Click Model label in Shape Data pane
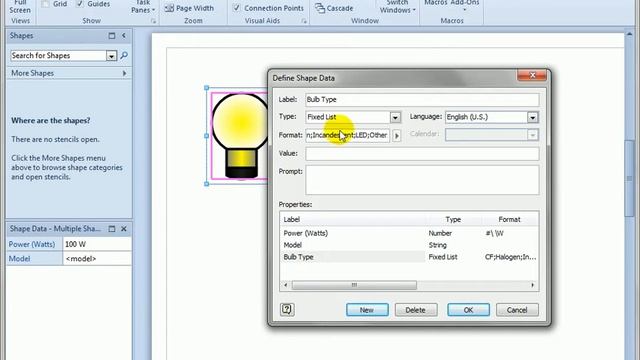The height and width of the screenshot is (360, 640). (x=34, y=258)
